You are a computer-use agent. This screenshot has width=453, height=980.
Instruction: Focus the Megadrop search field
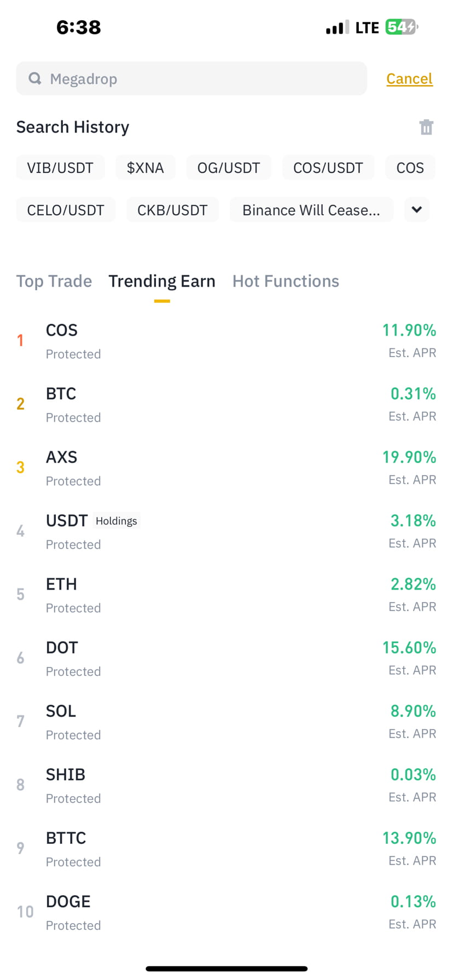191,79
